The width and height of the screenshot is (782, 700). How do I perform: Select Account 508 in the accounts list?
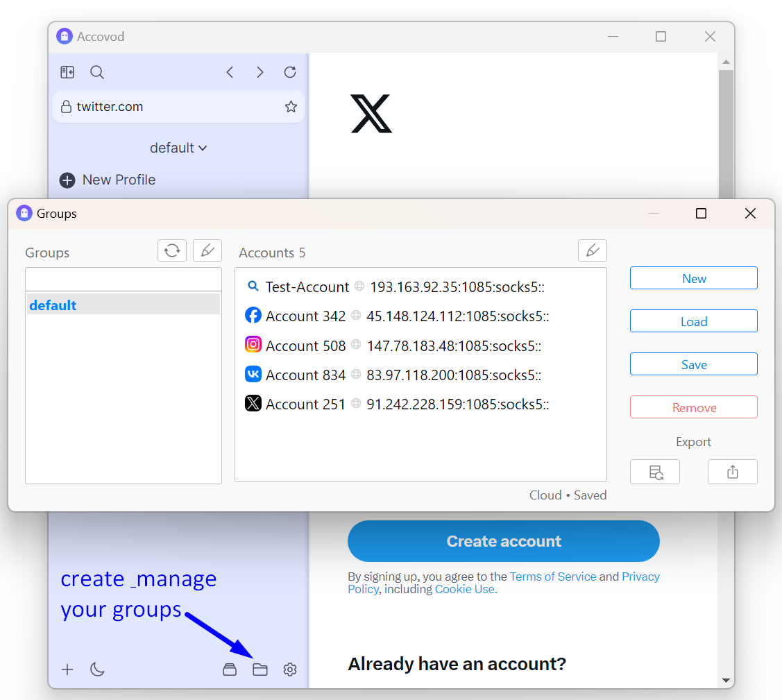pyautogui.click(x=307, y=345)
